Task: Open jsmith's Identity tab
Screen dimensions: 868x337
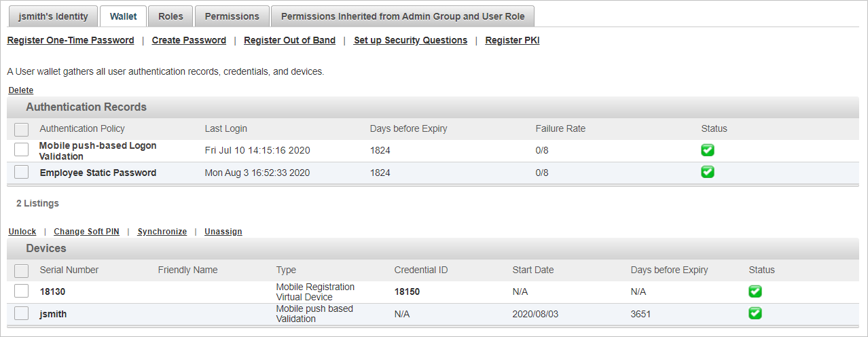Action: tap(53, 16)
